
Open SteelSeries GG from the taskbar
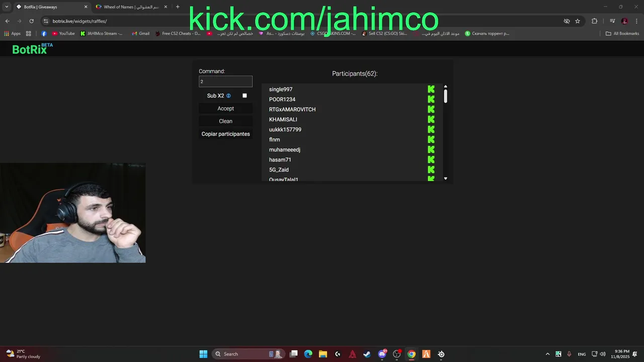tap(441, 354)
